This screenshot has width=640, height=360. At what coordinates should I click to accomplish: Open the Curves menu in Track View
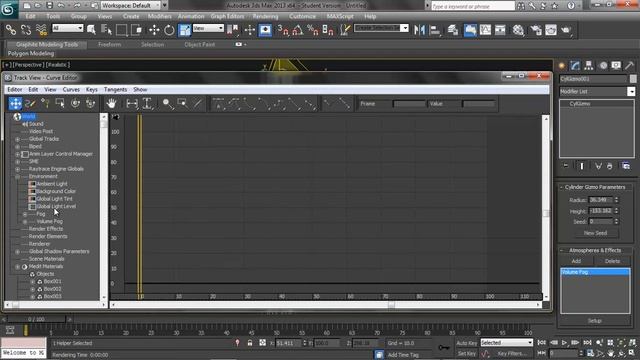tap(71, 89)
